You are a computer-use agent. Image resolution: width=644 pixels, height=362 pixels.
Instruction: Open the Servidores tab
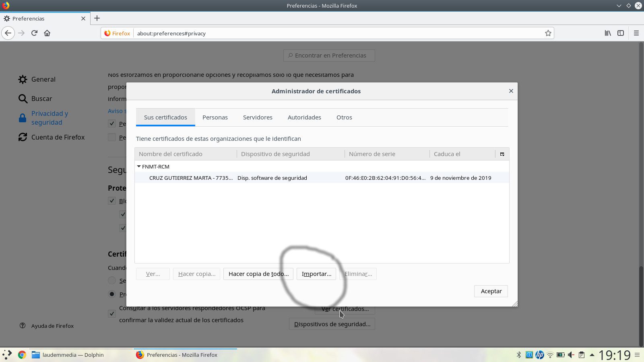(x=258, y=117)
